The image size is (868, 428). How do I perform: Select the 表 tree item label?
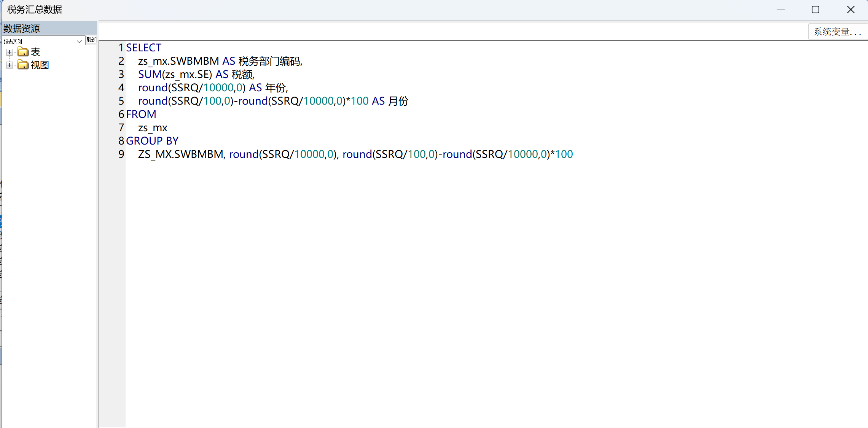[x=35, y=52]
